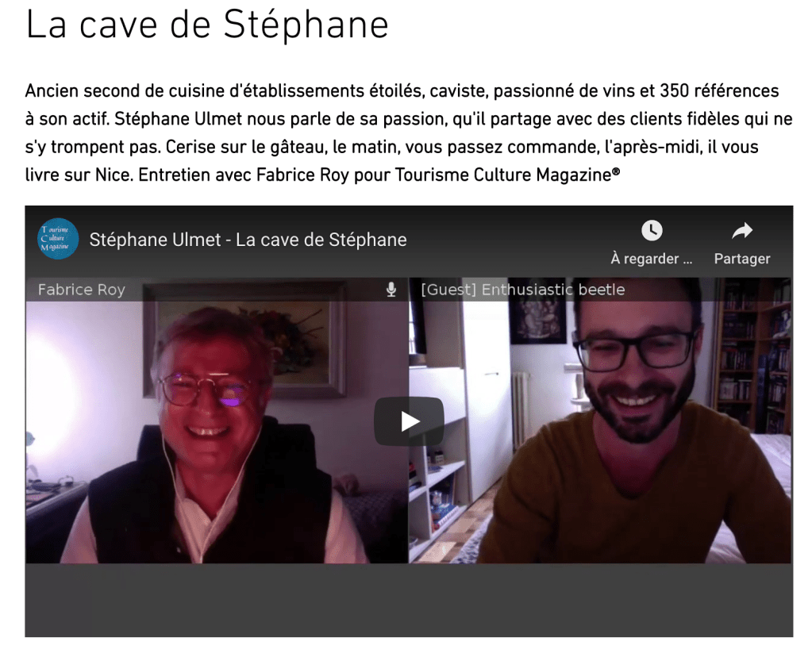This screenshot has height=657, width=812.
Task: Click the share arrow icon
Action: (742, 231)
